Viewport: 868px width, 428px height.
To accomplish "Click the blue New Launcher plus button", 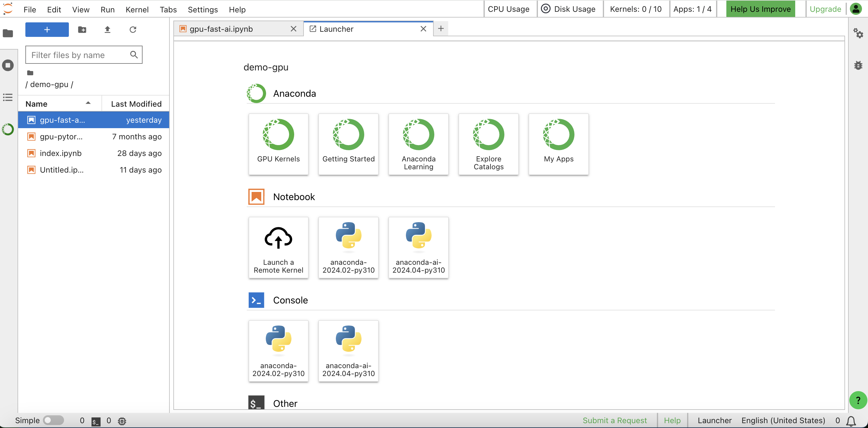I will (47, 30).
